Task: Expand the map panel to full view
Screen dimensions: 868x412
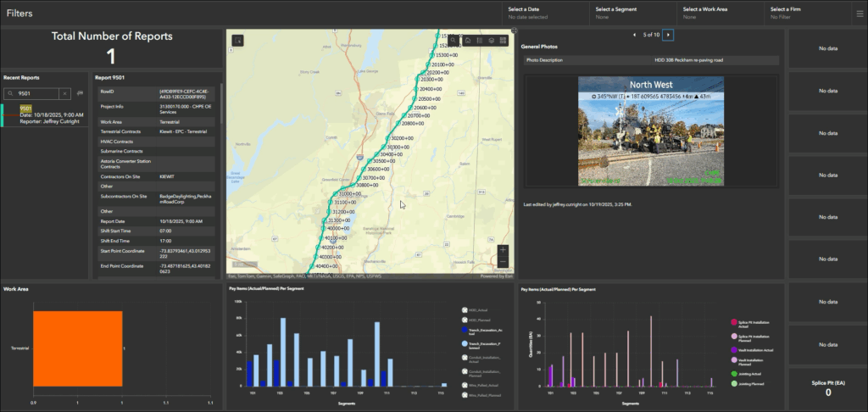Action: pyautogui.click(x=515, y=31)
